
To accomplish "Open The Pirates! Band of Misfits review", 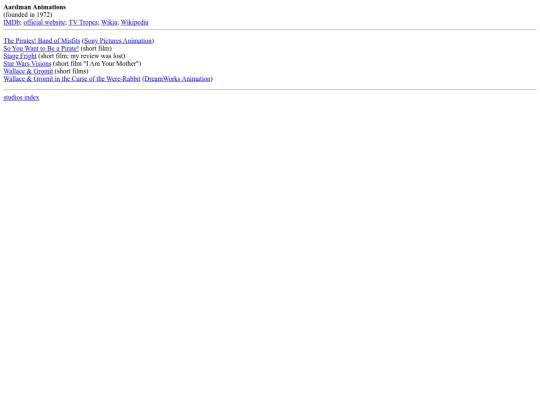I will click(x=42, y=41).
